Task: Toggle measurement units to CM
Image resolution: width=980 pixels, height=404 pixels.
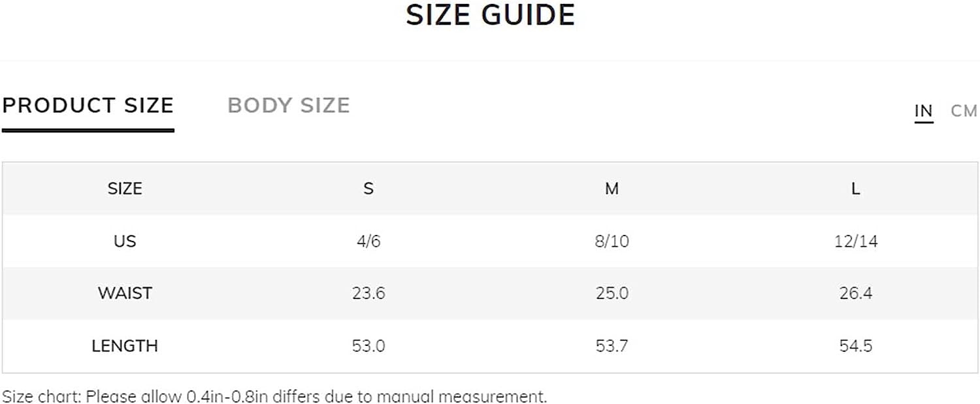Action: click(x=964, y=111)
